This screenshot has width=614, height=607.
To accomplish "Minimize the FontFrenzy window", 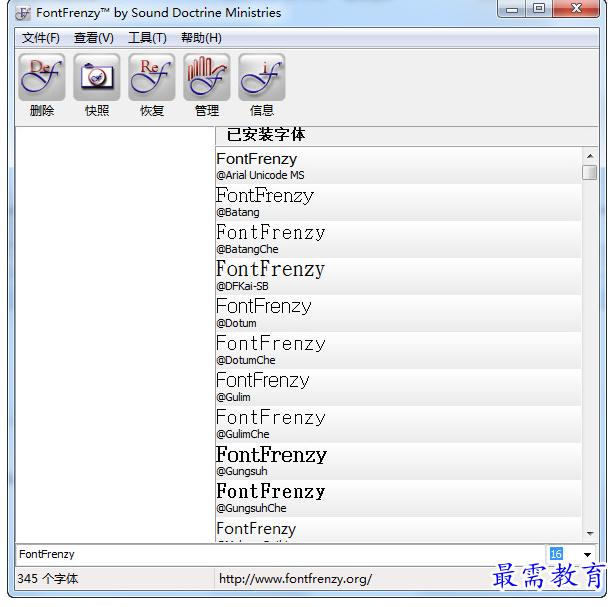I will click(511, 9).
